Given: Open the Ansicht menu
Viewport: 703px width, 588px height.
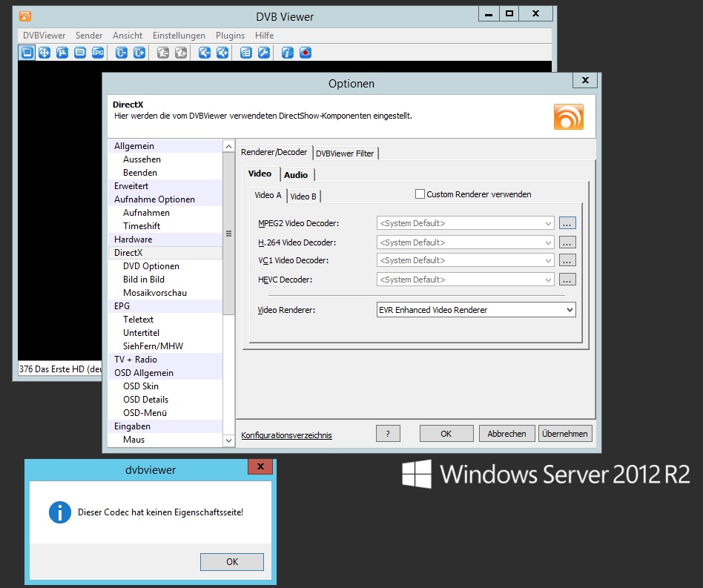Looking at the screenshot, I should point(128,36).
